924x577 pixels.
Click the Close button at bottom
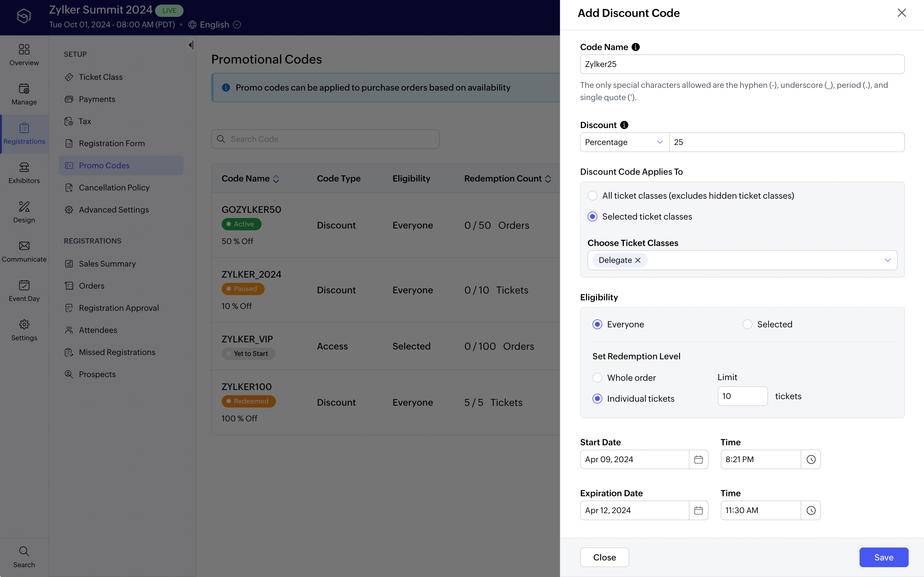pyautogui.click(x=604, y=557)
